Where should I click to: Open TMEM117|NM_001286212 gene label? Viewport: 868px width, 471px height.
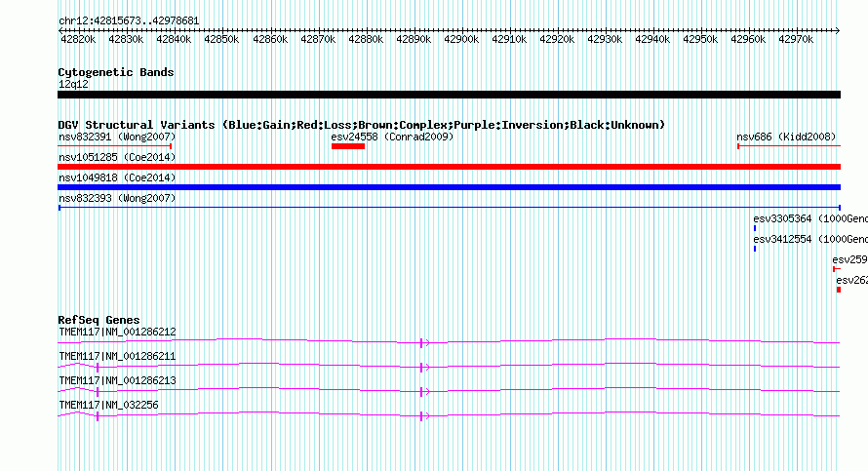point(117,333)
